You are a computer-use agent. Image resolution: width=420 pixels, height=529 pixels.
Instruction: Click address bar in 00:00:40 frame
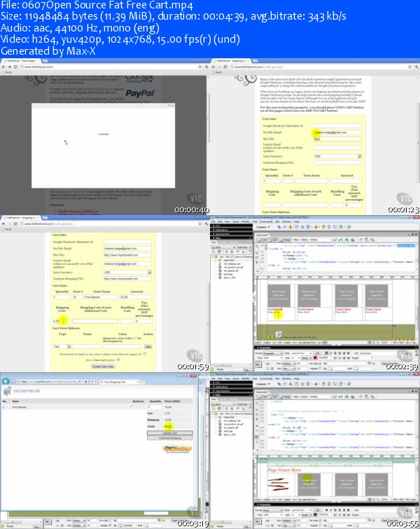click(x=108, y=67)
